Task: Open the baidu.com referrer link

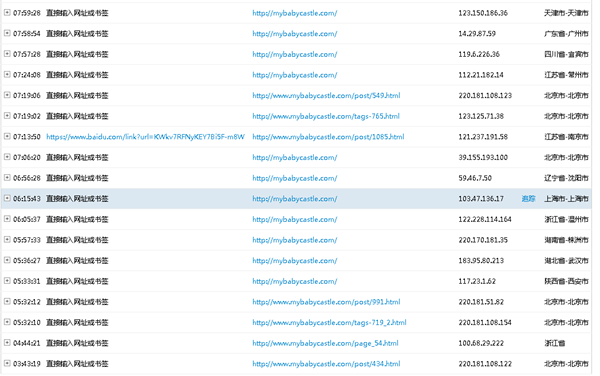Action: tap(145, 137)
